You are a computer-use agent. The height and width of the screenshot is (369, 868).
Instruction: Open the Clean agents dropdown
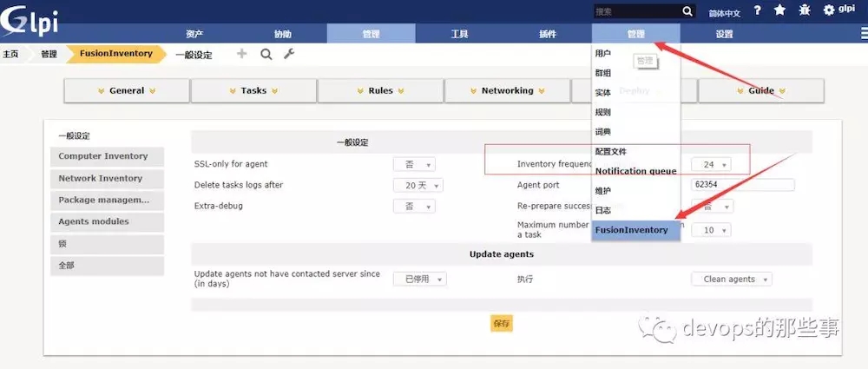731,280
